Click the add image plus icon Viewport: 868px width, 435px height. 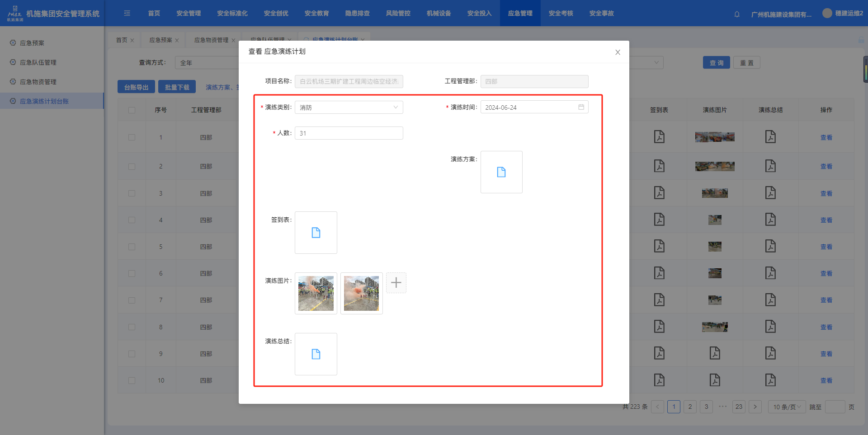[396, 283]
